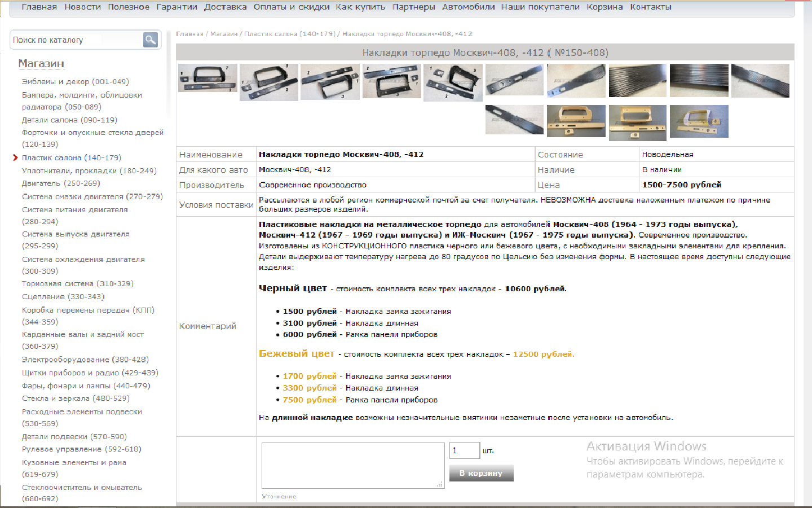The height and width of the screenshot is (508, 812).
Task: Select category Щитки приборов и радио (429-439)
Action: tap(90, 373)
